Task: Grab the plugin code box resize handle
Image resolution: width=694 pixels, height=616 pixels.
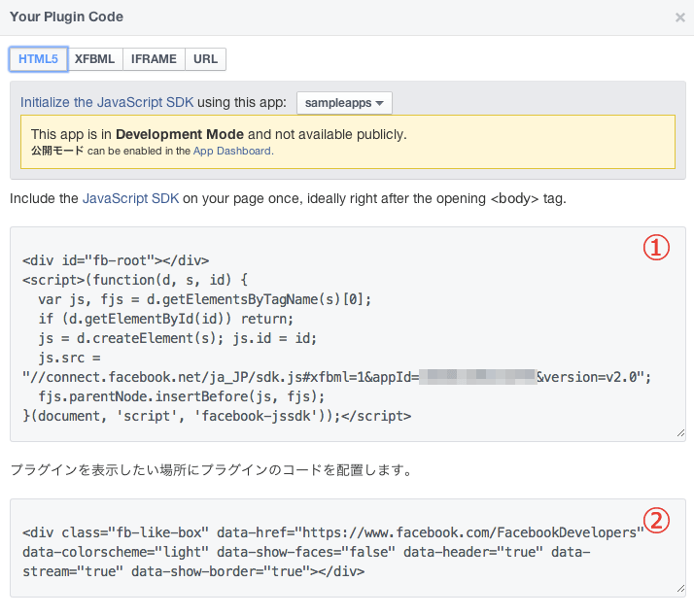Action: (680, 589)
